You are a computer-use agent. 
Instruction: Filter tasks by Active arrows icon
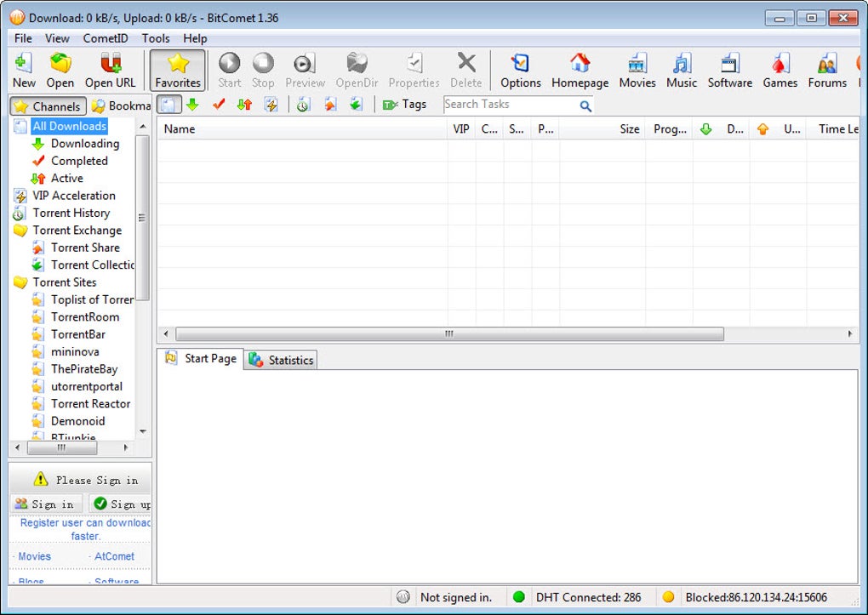click(245, 105)
